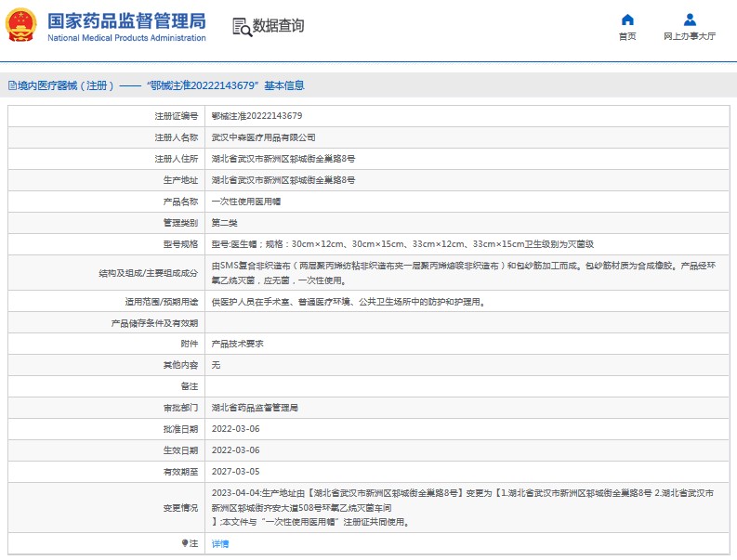This screenshot has height=560, width=737.
Task: Select registrant name 武汉中森医疗用品有限公司
Action: pyautogui.click(x=263, y=137)
